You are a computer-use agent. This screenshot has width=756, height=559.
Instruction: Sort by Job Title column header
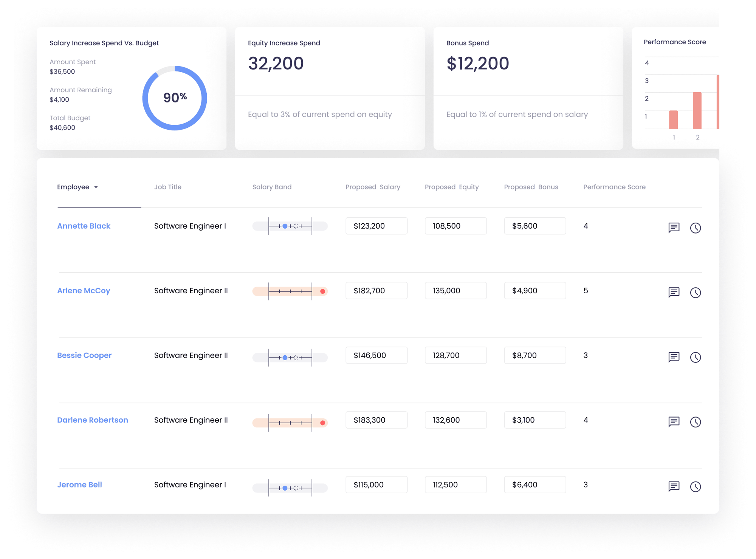pyautogui.click(x=167, y=187)
